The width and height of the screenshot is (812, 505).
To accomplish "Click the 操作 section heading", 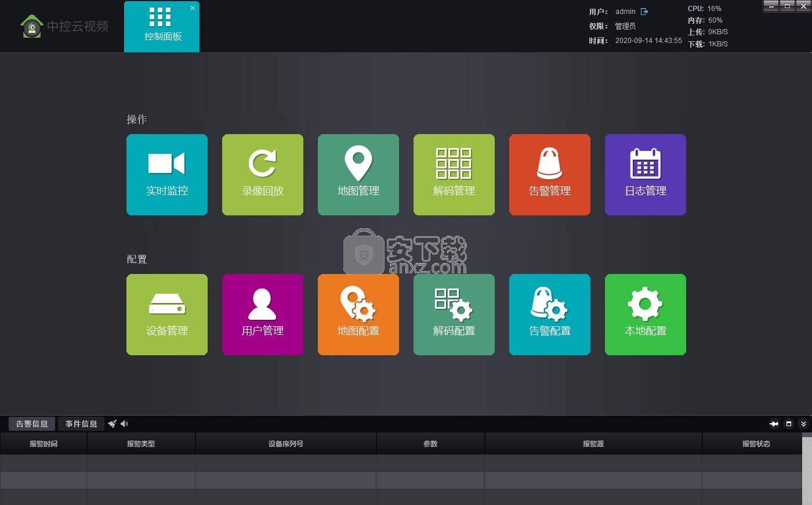I will click(x=137, y=119).
